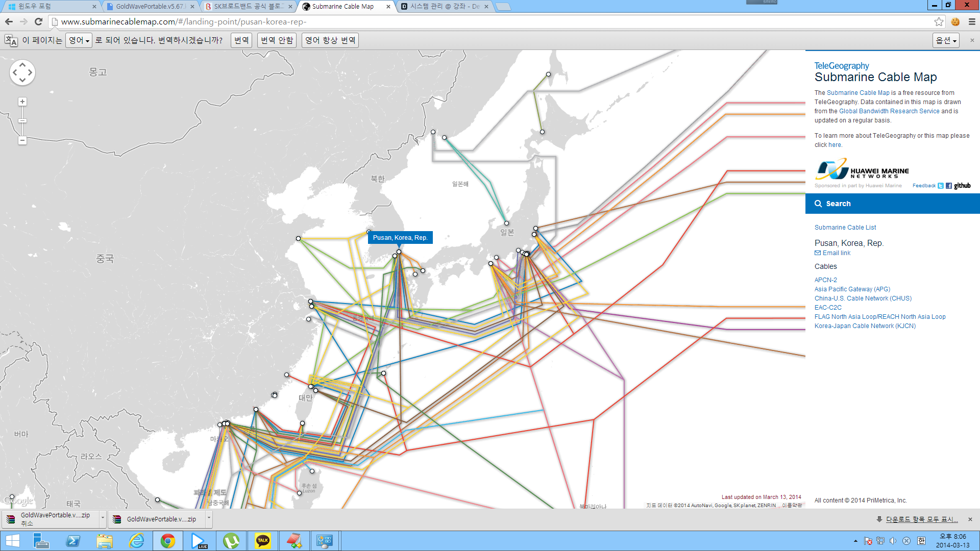Expand second GoldWavePortable download arrow menu
The width and height of the screenshot is (980, 551).
pos(209,519)
